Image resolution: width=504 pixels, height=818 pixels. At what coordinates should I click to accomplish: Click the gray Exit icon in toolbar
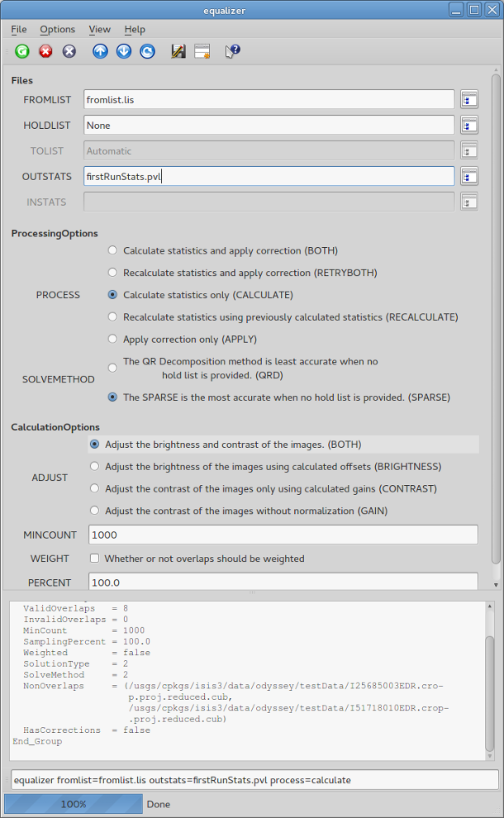[69, 51]
